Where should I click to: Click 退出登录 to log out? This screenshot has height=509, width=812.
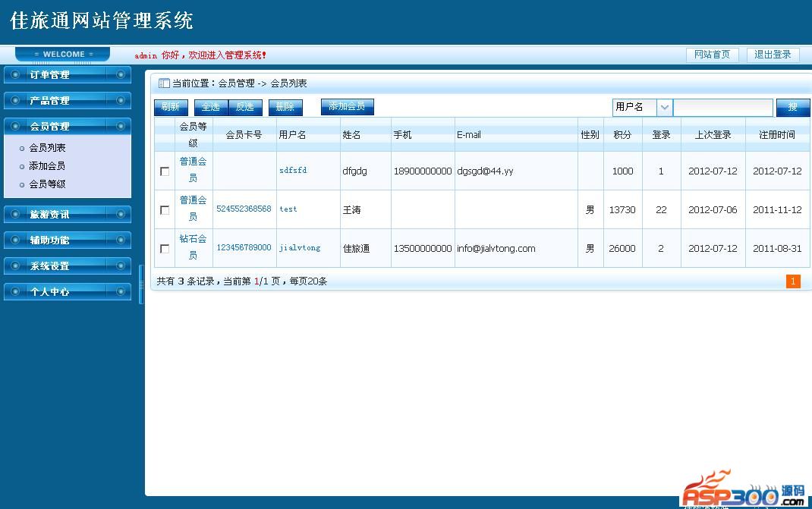(x=773, y=55)
